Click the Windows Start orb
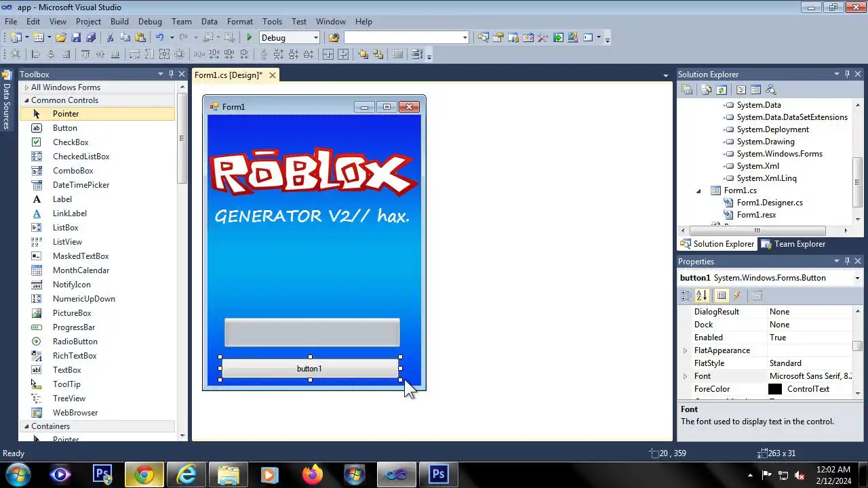The height and width of the screenshot is (488, 868). (x=18, y=475)
